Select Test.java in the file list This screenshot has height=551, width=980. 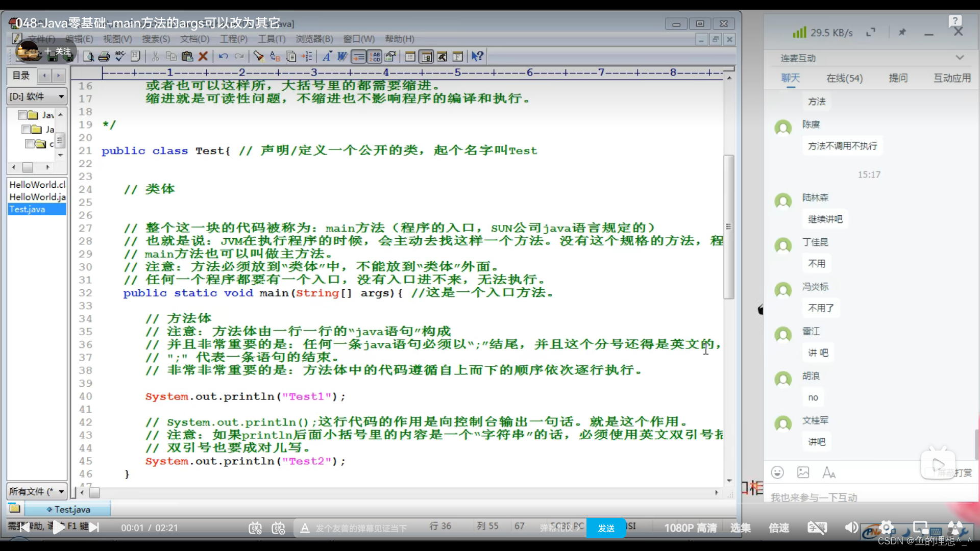pyautogui.click(x=27, y=209)
